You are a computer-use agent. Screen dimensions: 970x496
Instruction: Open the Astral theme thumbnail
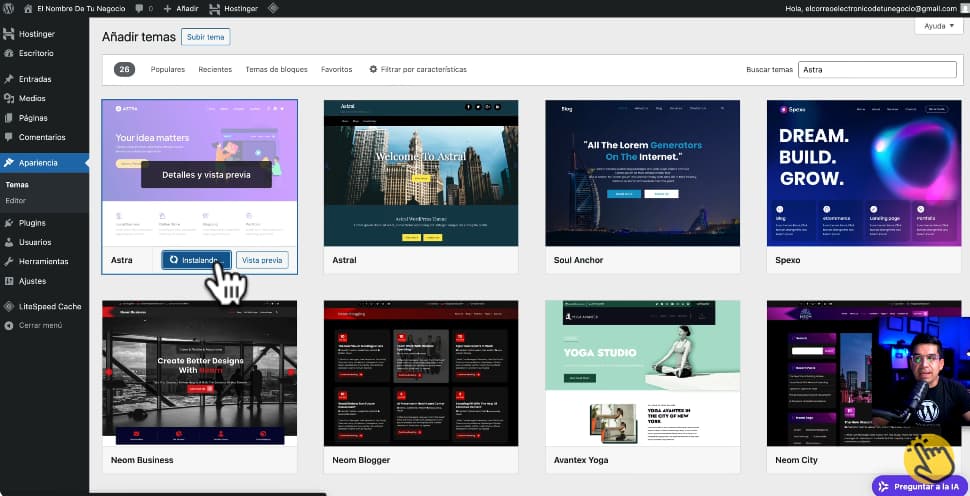tap(421, 173)
